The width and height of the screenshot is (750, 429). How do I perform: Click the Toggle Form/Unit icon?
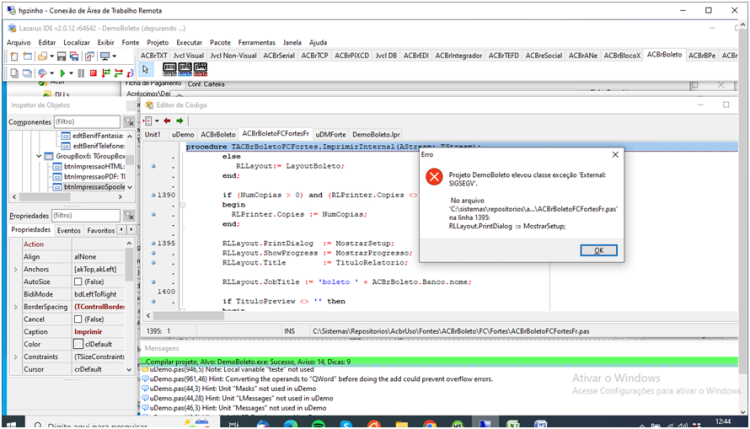[89, 56]
